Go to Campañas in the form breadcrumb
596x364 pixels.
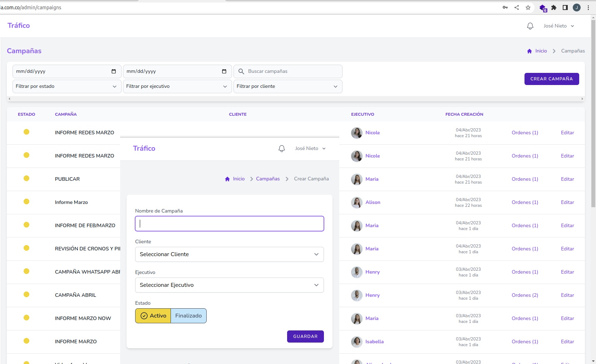pos(268,179)
